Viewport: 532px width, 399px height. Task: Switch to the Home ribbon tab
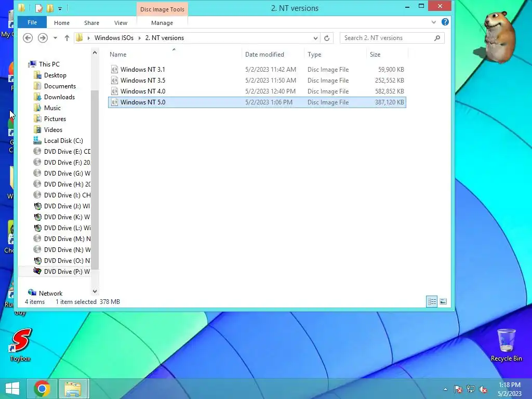point(62,23)
